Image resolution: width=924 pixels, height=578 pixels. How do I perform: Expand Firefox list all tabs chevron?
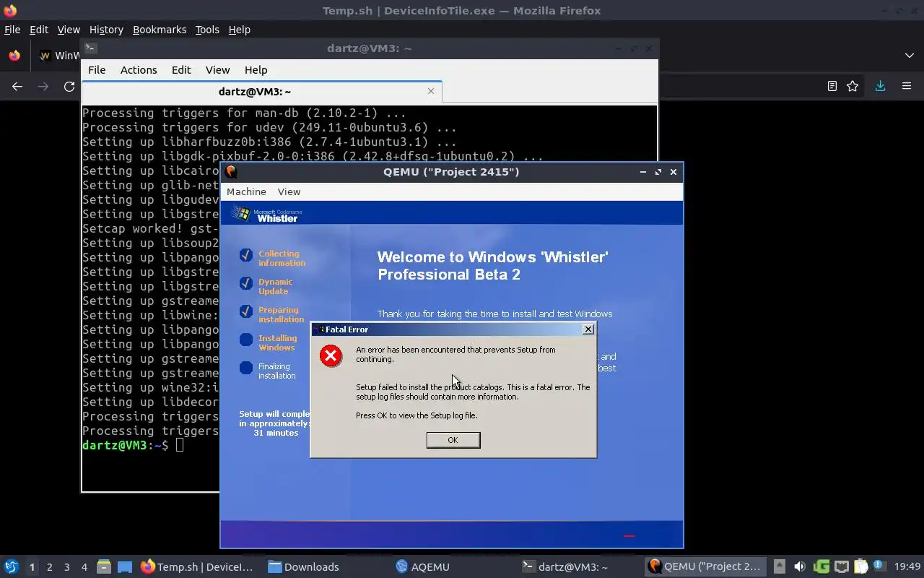click(909, 56)
